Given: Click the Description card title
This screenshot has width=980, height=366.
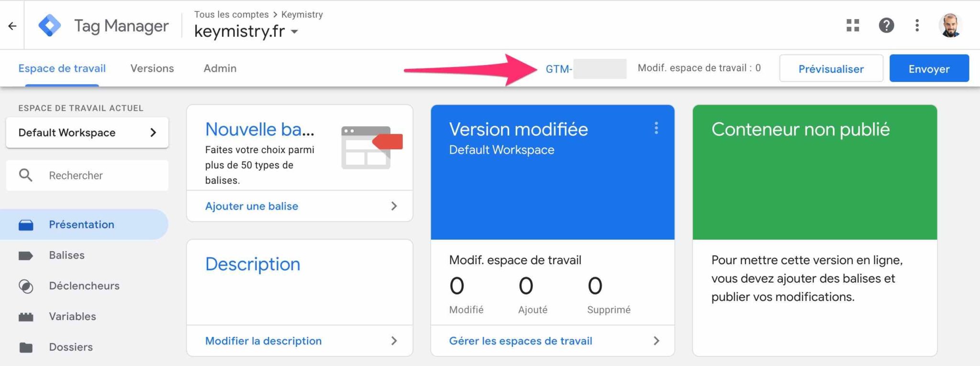Looking at the screenshot, I should (x=253, y=264).
